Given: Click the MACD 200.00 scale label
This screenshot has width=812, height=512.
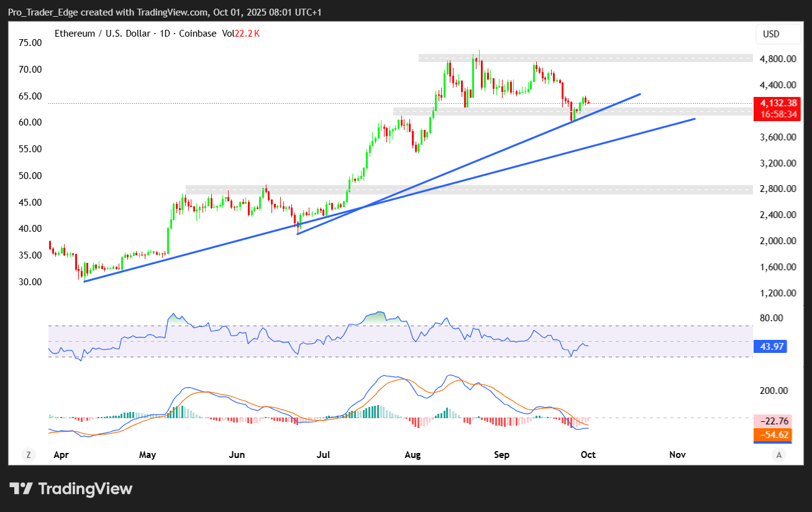Looking at the screenshot, I should coord(773,390).
